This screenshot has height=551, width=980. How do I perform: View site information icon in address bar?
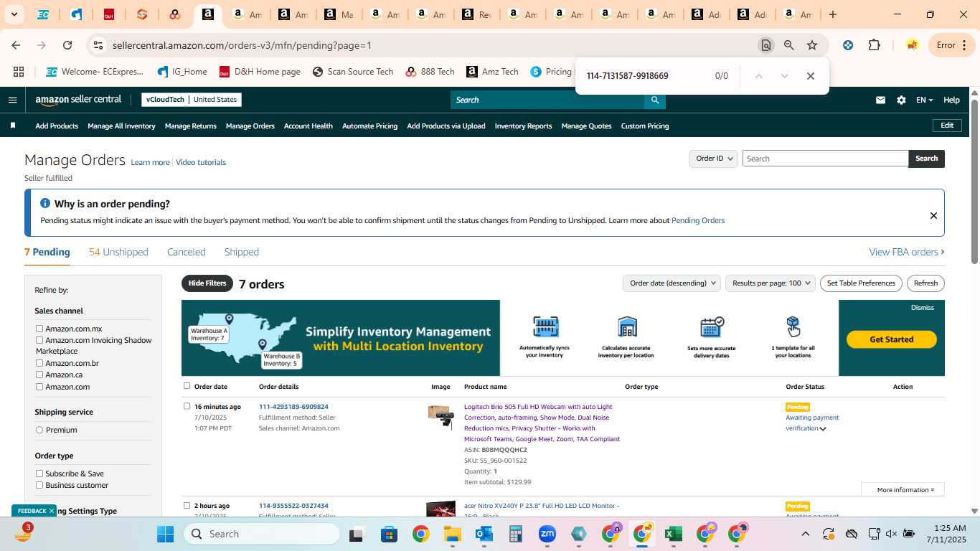98,45
